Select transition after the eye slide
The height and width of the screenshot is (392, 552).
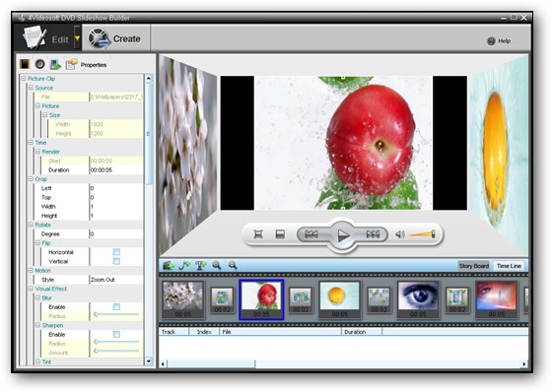[x=457, y=300]
